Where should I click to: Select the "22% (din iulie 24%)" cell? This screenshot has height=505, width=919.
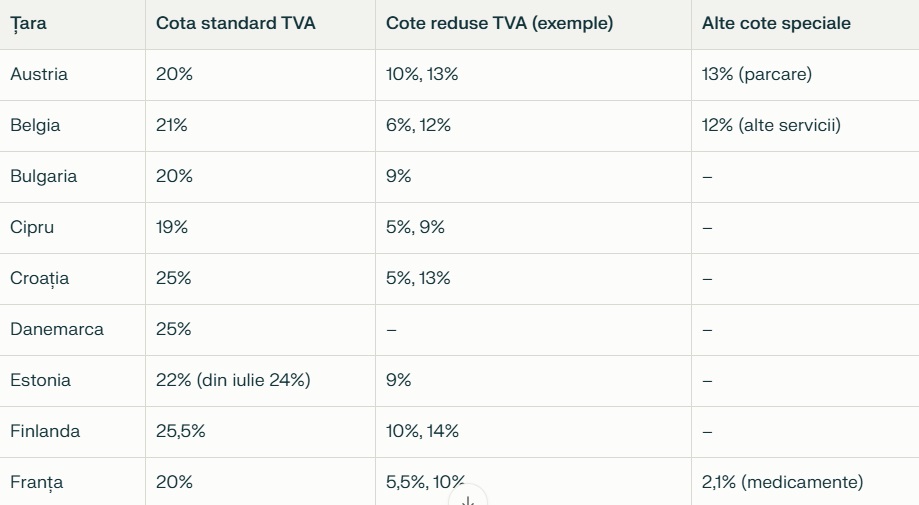coord(233,381)
